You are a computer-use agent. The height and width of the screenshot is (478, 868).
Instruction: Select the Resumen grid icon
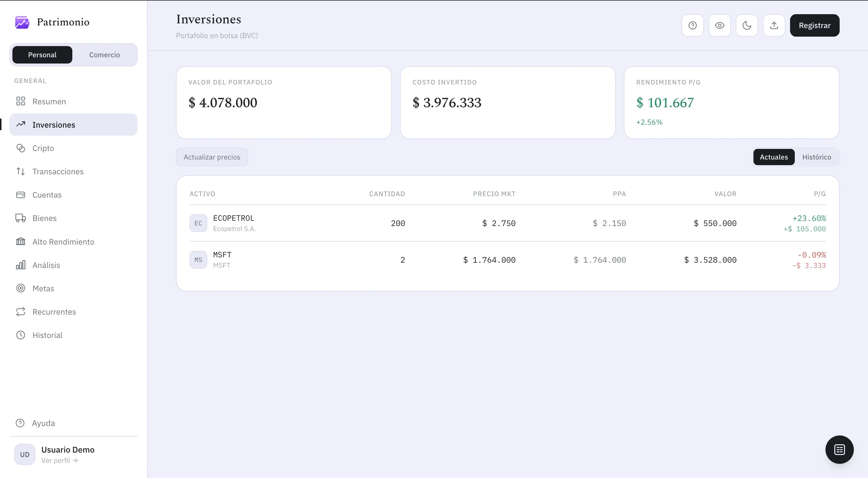click(x=21, y=101)
